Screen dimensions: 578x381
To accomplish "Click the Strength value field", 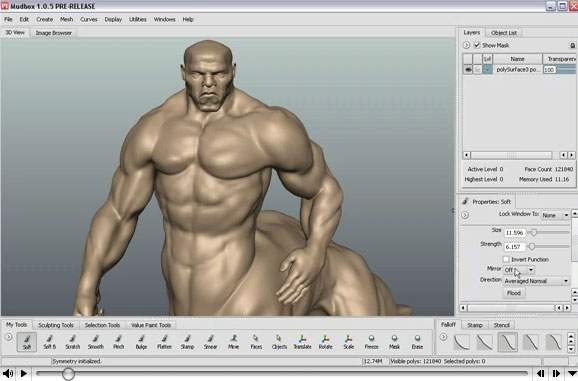I will [x=515, y=247].
